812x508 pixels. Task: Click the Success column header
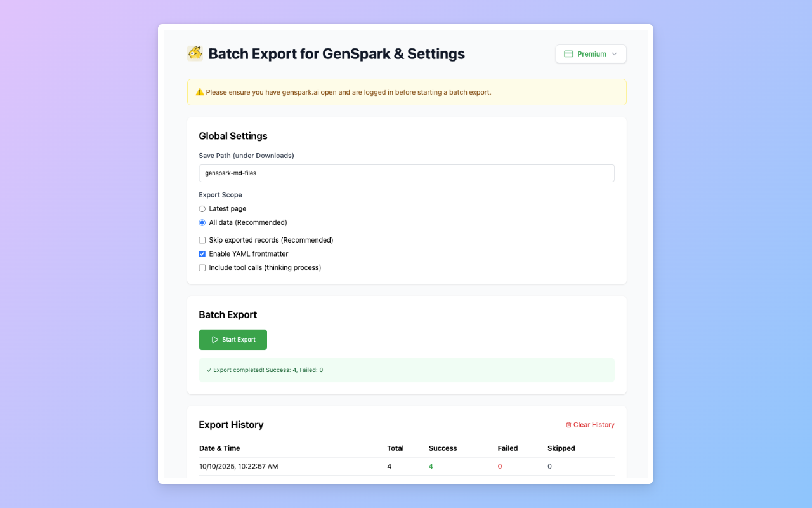tap(443, 448)
